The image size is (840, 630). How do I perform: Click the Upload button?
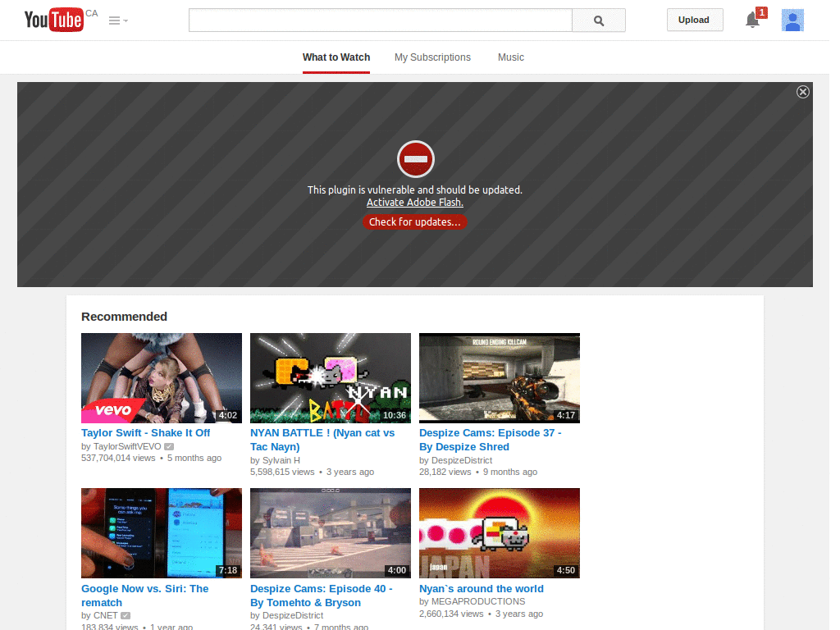[x=695, y=20]
